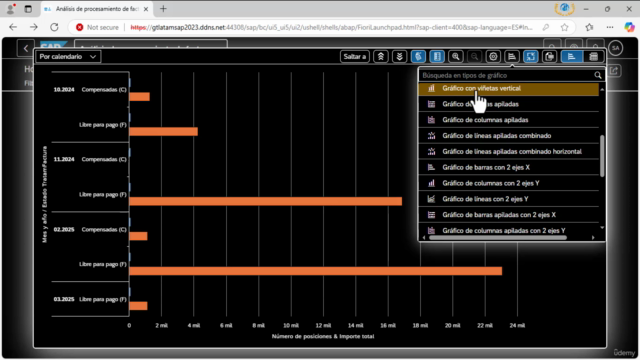Viewport: 640px width, 360px height.
Task: Click the 02.2025 Libre para pago bar
Action: [x=316, y=271]
